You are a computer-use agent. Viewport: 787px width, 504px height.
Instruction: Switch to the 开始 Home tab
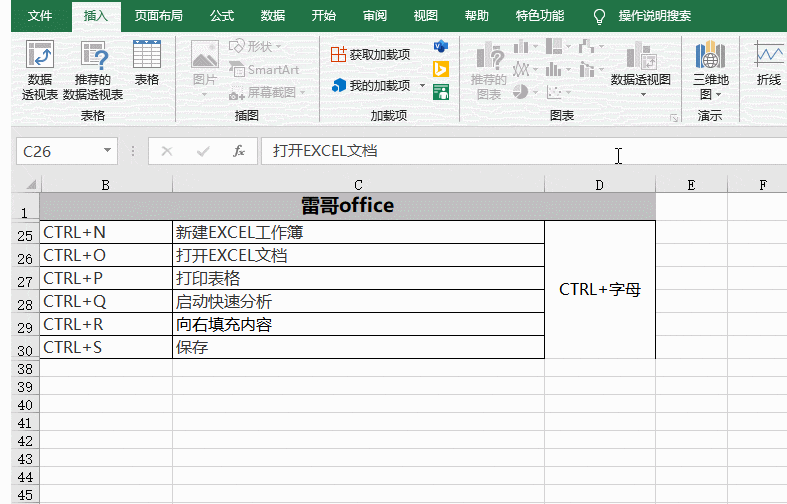click(324, 16)
